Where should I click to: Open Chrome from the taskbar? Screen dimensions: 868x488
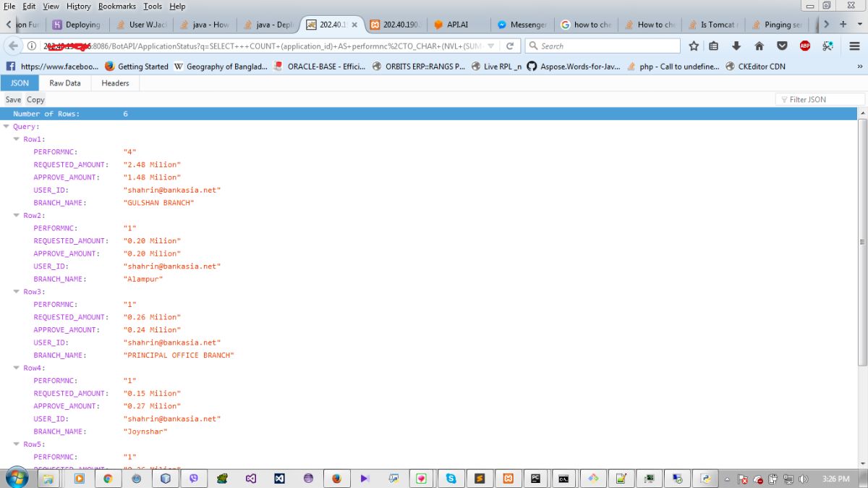coord(108,479)
